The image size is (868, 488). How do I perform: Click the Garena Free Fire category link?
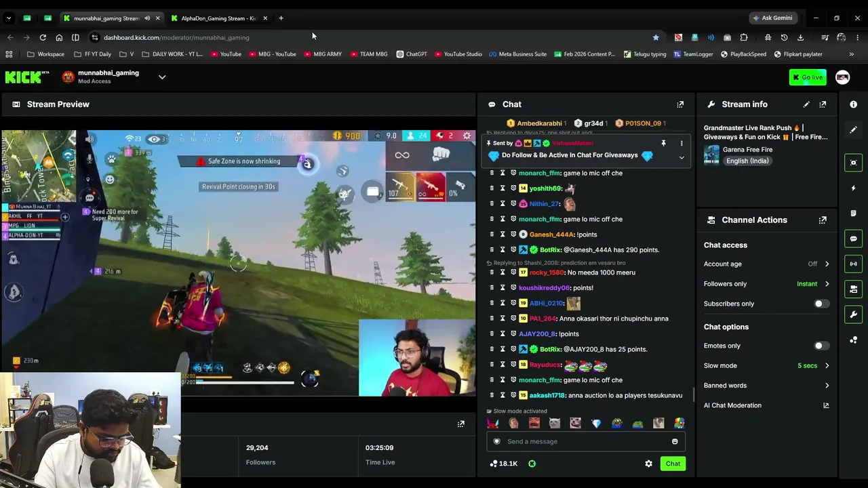point(747,150)
